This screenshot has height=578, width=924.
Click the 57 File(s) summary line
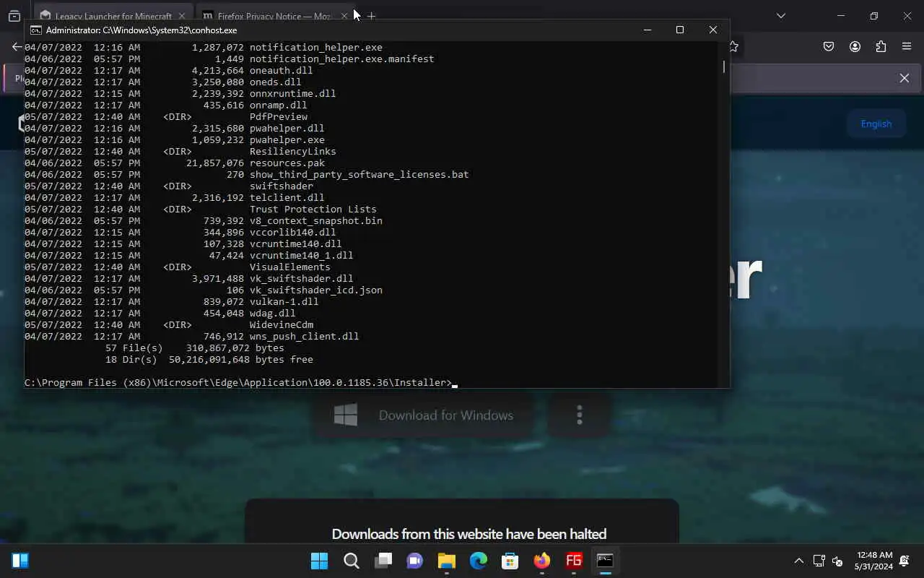click(x=194, y=348)
